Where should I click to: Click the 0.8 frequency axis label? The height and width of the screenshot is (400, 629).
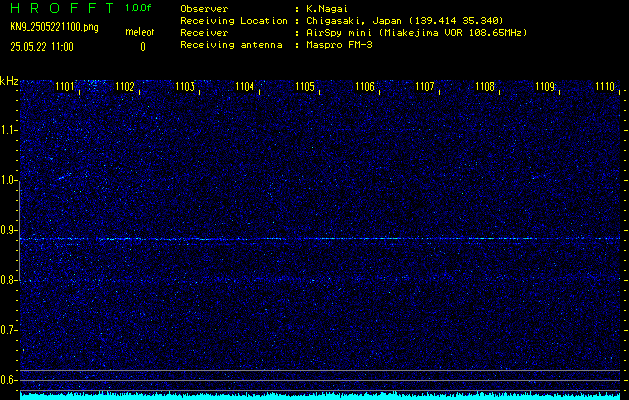click(8, 280)
